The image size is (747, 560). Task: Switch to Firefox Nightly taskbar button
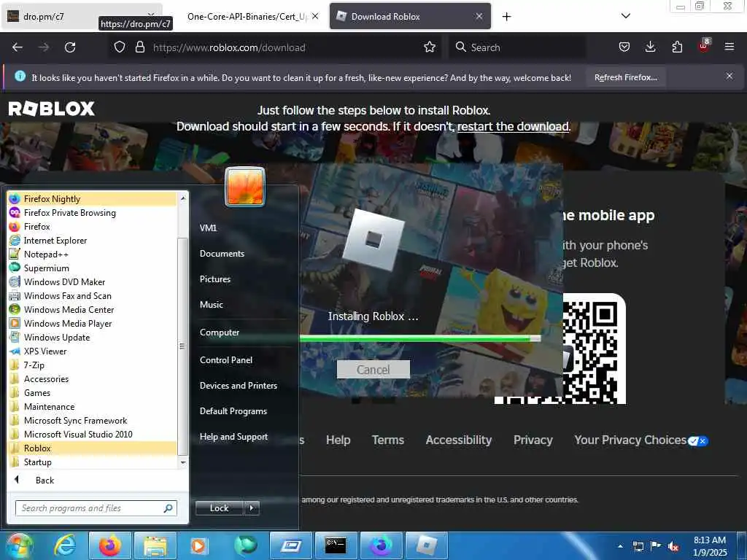point(382,545)
